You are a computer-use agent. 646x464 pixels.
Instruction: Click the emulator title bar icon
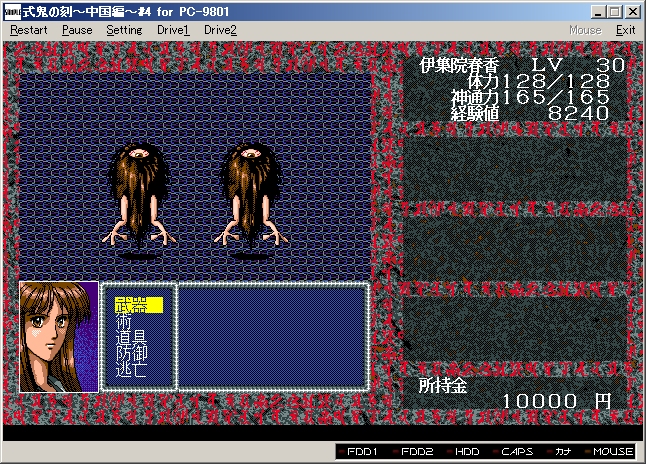pyautogui.click(x=12, y=12)
